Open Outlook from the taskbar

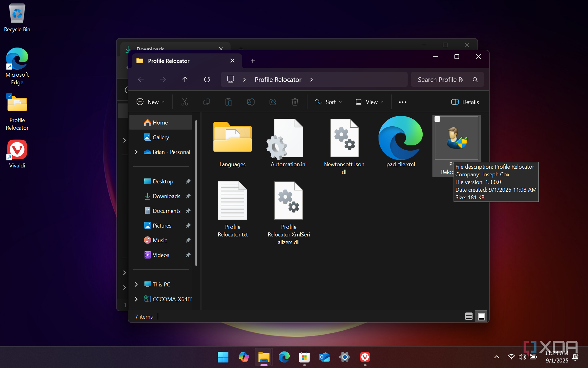pyautogui.click(x=324, y=357)
